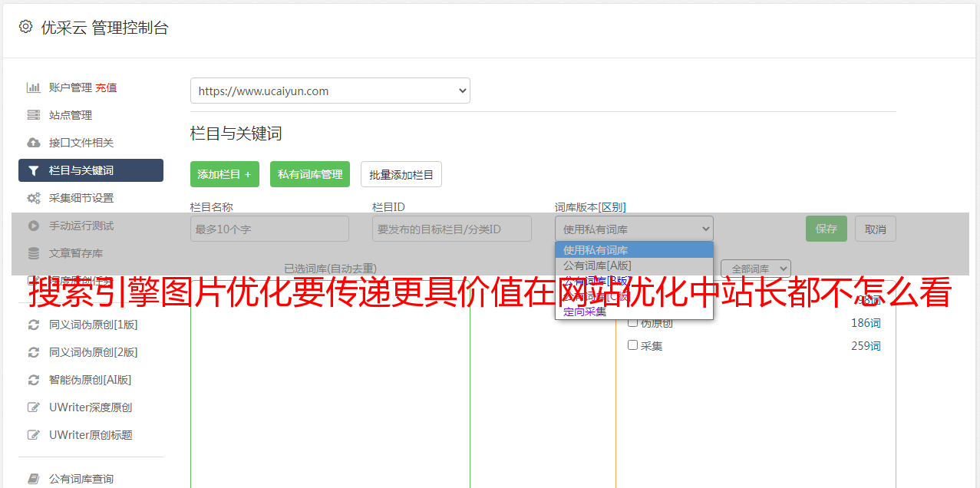Click the 批量添加栏目 button

point(401,174)
